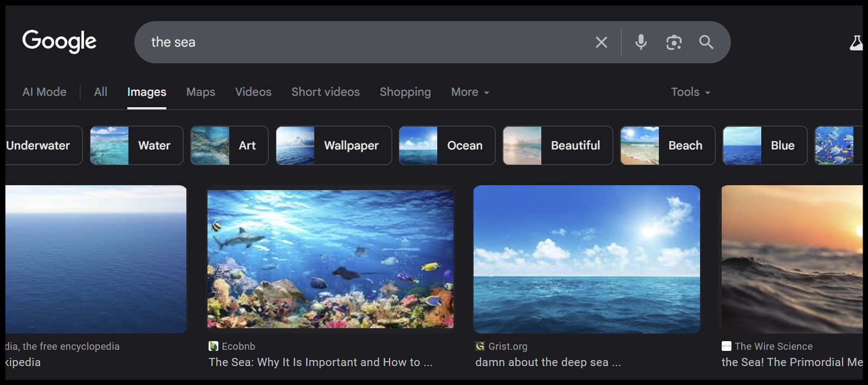Click the Grist.org favicon icon
Viewport: 868px width, 385px height.
pyautogui.click(x=480, y=346)
